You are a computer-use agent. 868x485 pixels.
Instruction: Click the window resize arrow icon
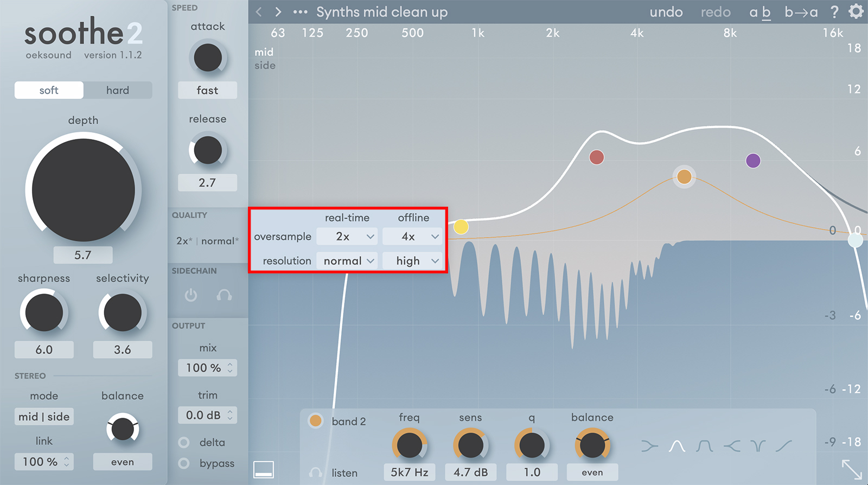852,469
